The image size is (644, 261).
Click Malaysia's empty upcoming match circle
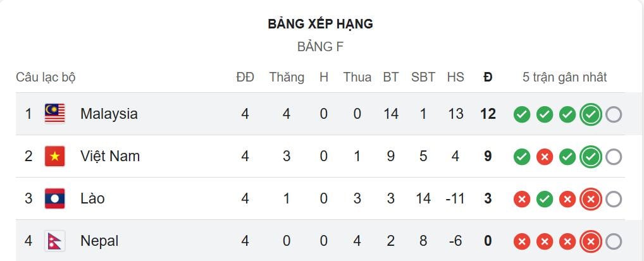(x=613, y=114)
